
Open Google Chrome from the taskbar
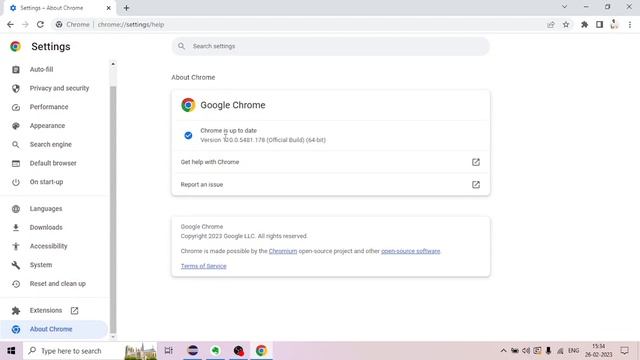click(x=261, y=351)
